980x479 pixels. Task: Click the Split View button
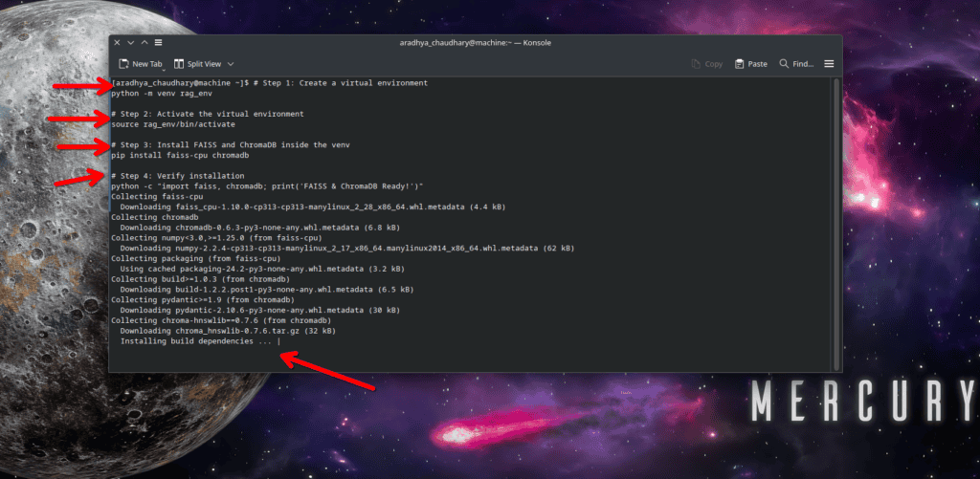197,64
